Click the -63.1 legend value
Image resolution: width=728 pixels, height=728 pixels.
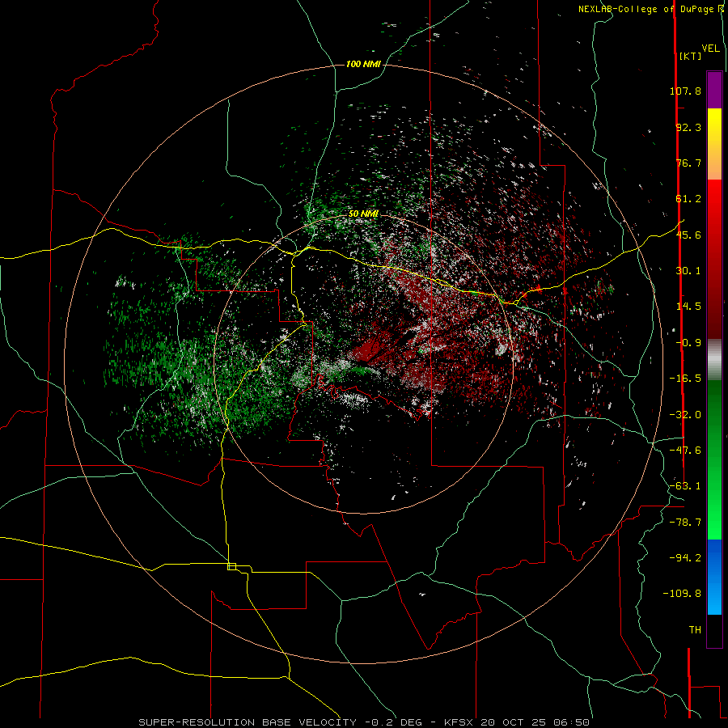(685, 486)
